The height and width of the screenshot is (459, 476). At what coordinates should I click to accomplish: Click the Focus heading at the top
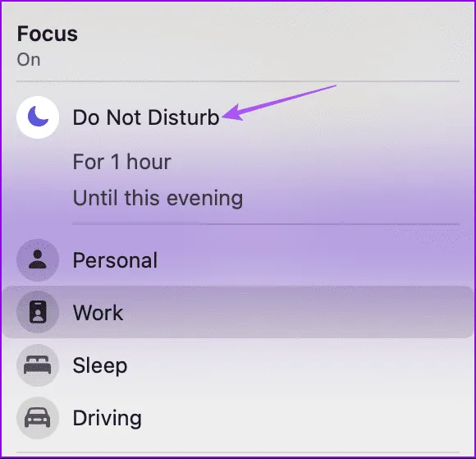[48, 34]
